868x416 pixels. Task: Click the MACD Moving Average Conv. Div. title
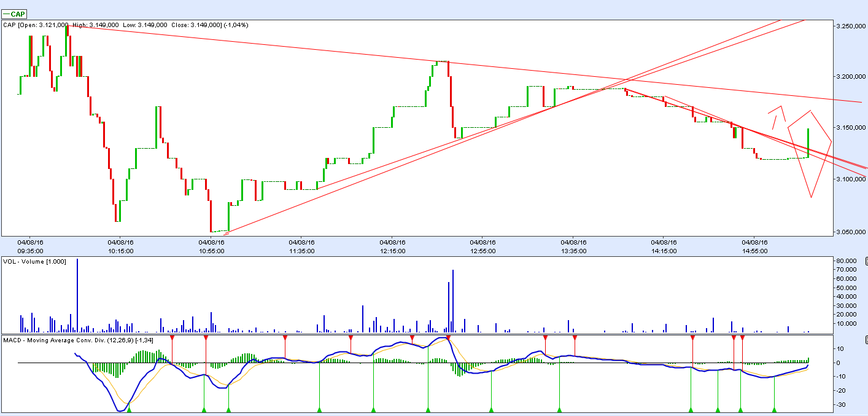pos(78,339)
